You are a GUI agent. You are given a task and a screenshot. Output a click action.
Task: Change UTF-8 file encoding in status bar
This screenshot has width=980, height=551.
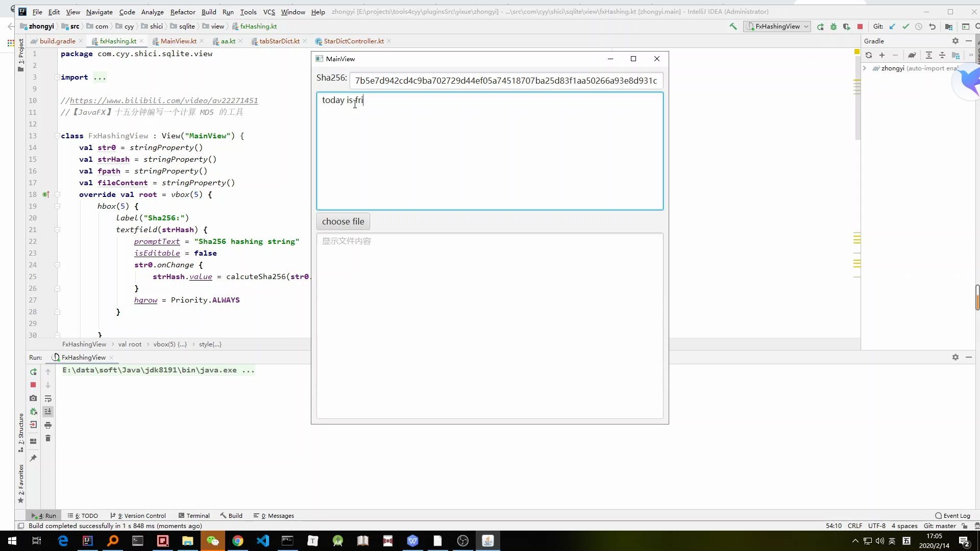pos(877,526)
